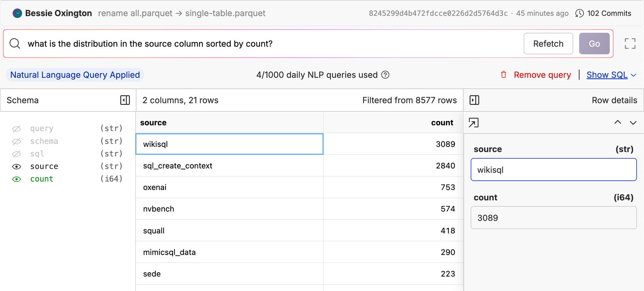
Task: Click the natural language query input
Action: pyautogui.click(x=270, y=43)
